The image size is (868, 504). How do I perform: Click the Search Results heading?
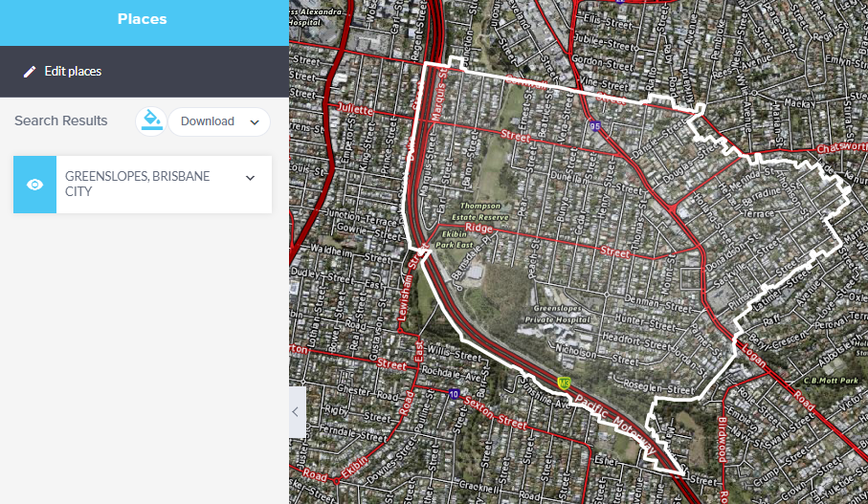61,121
